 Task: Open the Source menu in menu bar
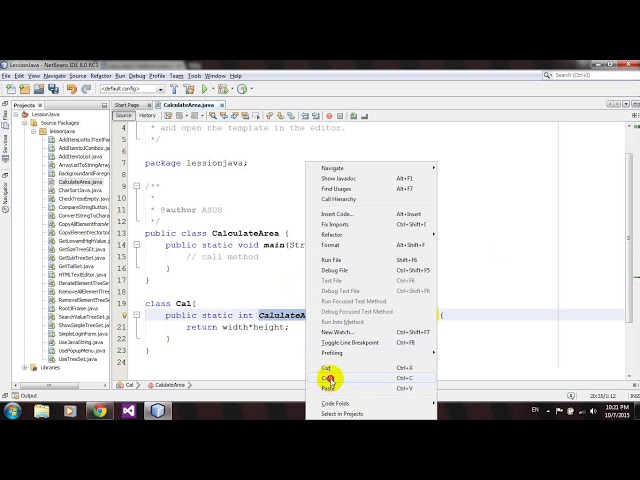78,76
